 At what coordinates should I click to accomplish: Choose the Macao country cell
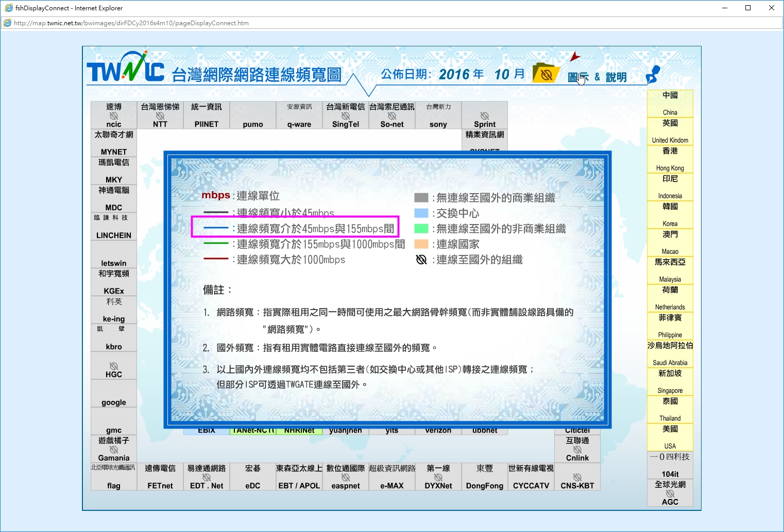(x=670, y=243)
